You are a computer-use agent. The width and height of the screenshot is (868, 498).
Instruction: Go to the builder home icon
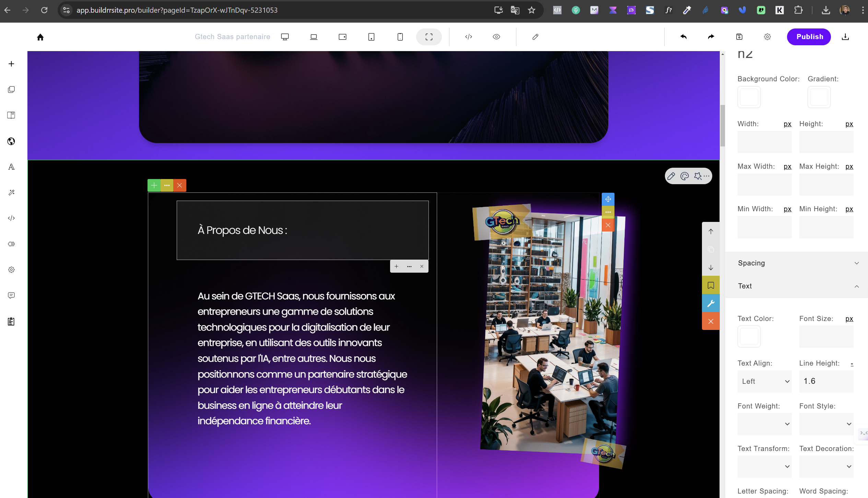(40, 37)
